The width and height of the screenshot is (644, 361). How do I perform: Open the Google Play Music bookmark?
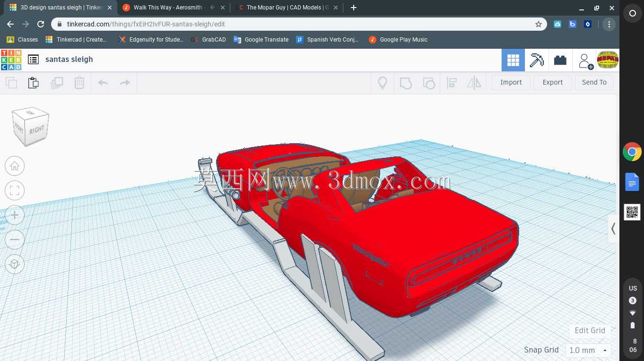398,40
